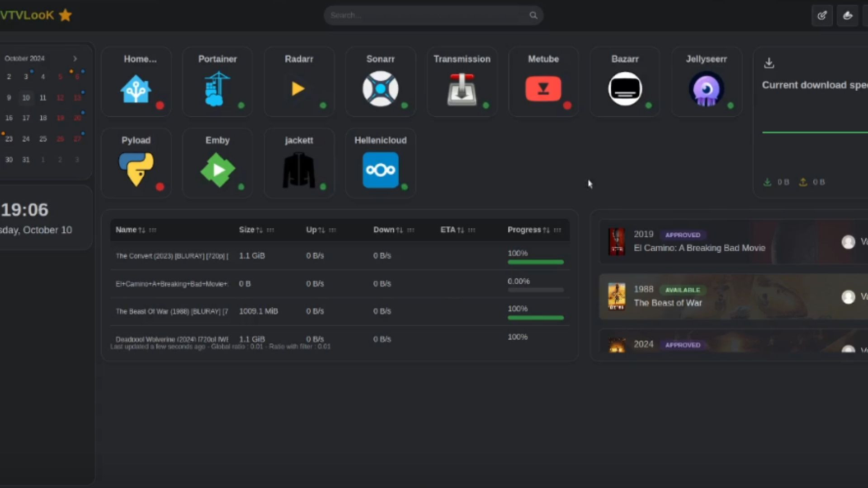
Task: Open ETA column filter options
Action: (472, 230)
